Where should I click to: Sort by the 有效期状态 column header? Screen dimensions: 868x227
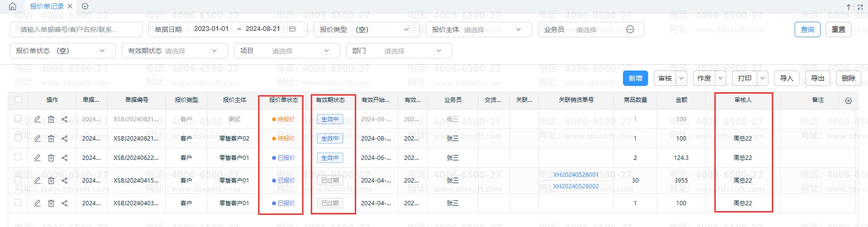tap(330, 100)
